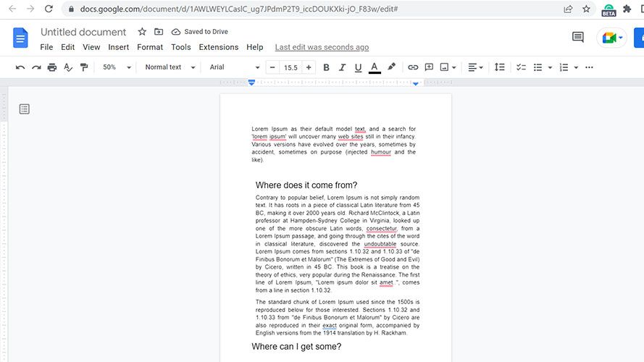Open the Insert menu

[118, 47]
